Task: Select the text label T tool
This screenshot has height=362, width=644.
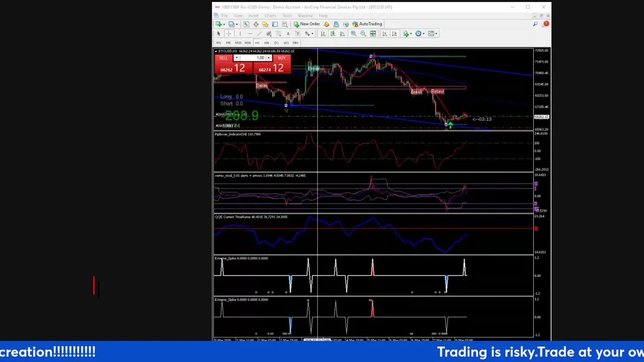Action: pyautogui.click(x=297, y=34)
